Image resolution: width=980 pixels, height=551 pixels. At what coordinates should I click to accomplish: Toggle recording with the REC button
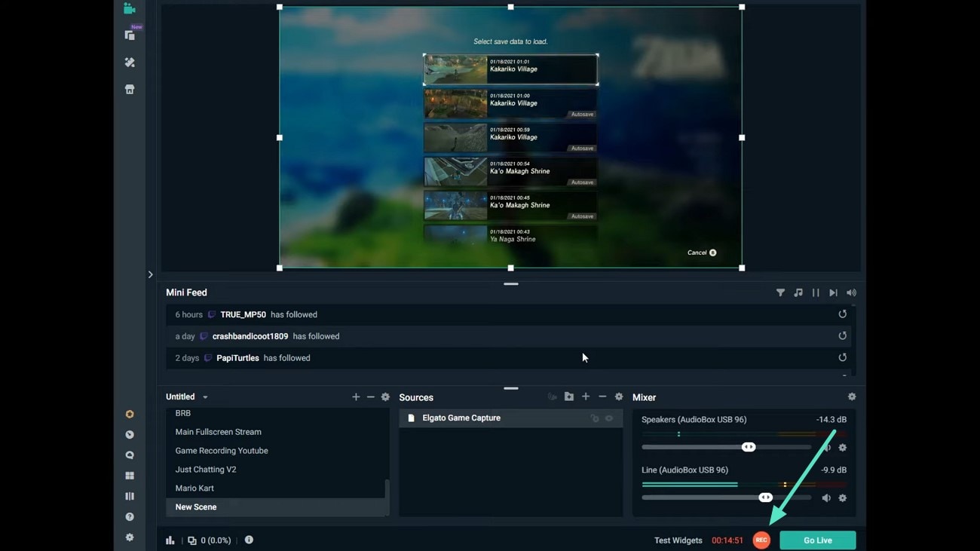pyautogui.click(x=761, y=540)
